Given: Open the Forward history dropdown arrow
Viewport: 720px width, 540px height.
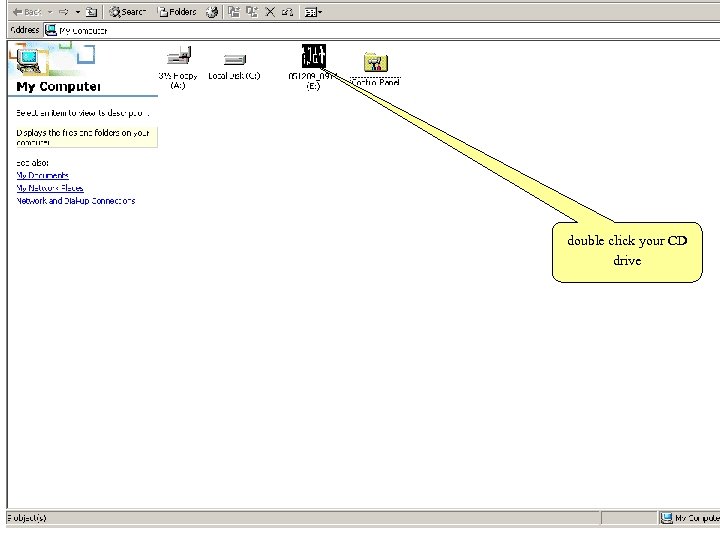Looking at the screenshot, I should (x=78, y=12).
